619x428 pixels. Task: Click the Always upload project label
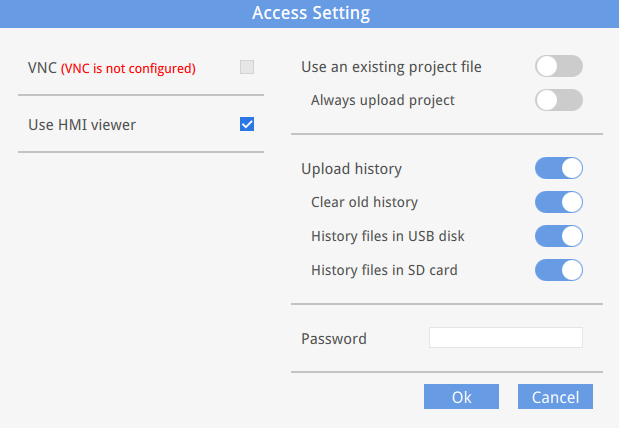(383, 100)
